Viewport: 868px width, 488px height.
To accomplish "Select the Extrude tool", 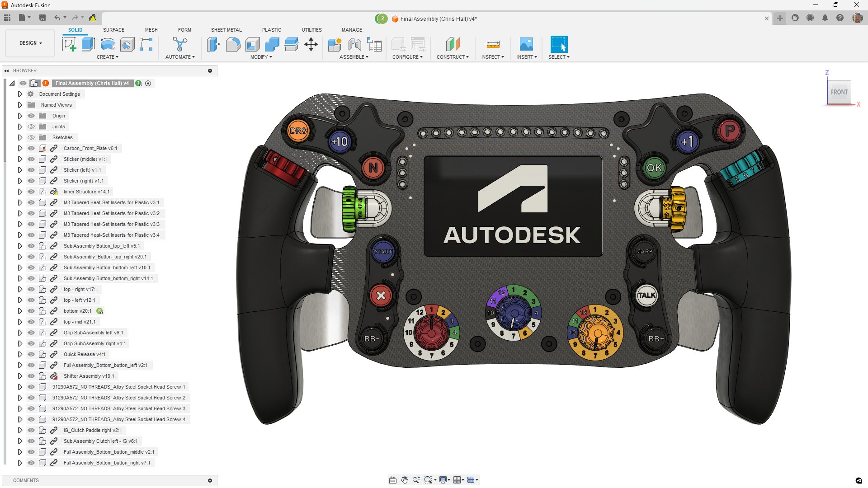I will pyautogui.click(x=88, y=44).
